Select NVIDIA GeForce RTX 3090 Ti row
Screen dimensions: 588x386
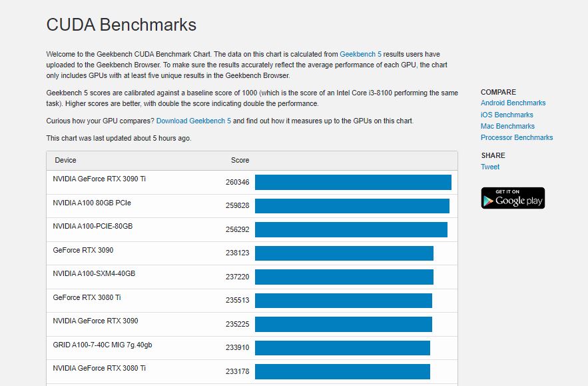[99, 179]
